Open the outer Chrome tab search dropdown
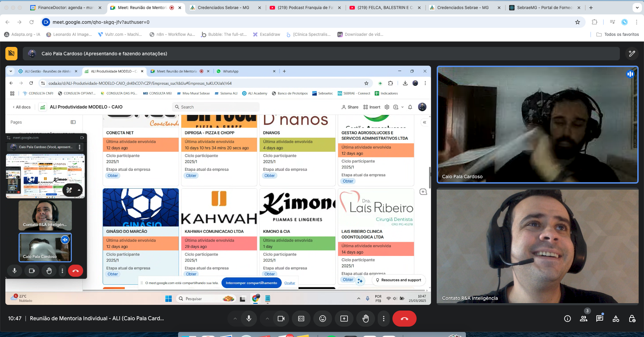The image size is (644, 337). tap(637, 8)
